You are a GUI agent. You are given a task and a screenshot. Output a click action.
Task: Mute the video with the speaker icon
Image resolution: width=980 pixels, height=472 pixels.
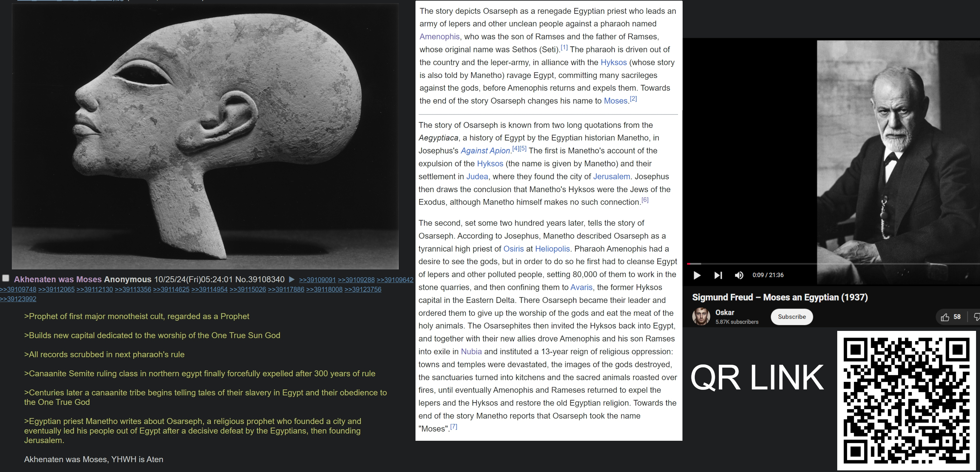[x=739, y=275]
